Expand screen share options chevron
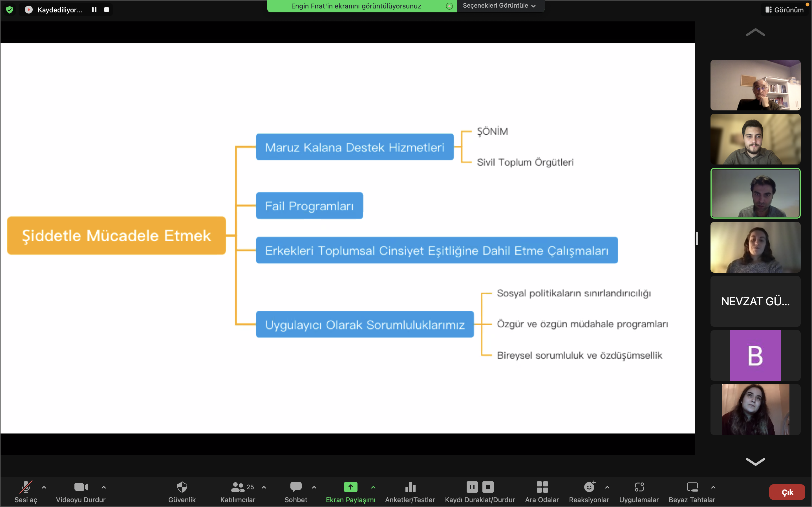The height and width of the screenshot is (507, 812). (373, 487)
